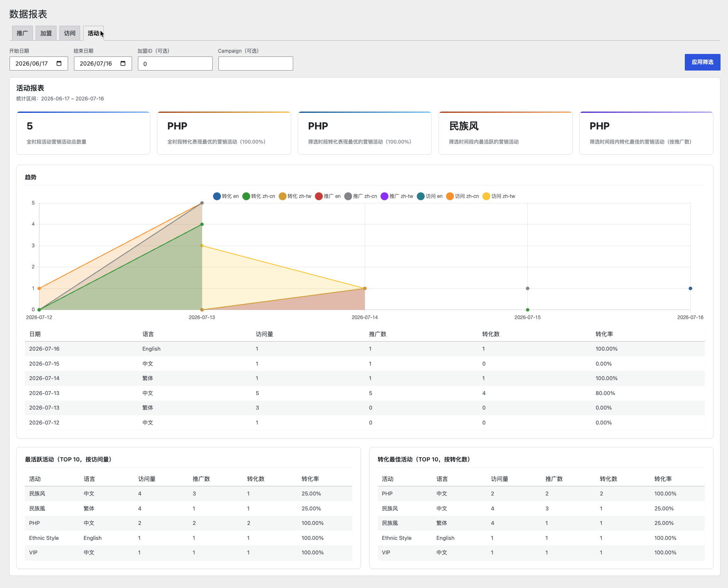Hide the 推广 zh-cn legend series
The height and width of the screenshot is (588, 728).
pyautogui.click(x=360, y=196)
